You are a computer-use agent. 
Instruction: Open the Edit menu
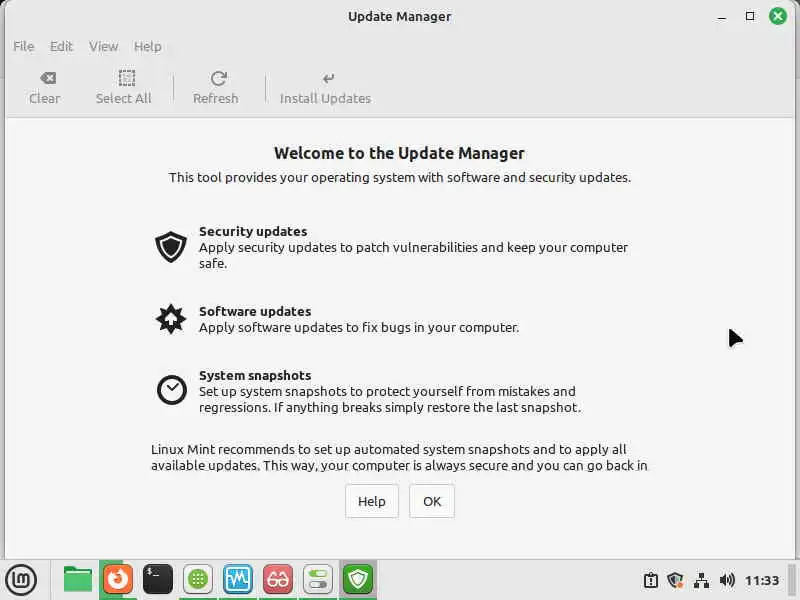pyautogui.click(x=61, y=46)
